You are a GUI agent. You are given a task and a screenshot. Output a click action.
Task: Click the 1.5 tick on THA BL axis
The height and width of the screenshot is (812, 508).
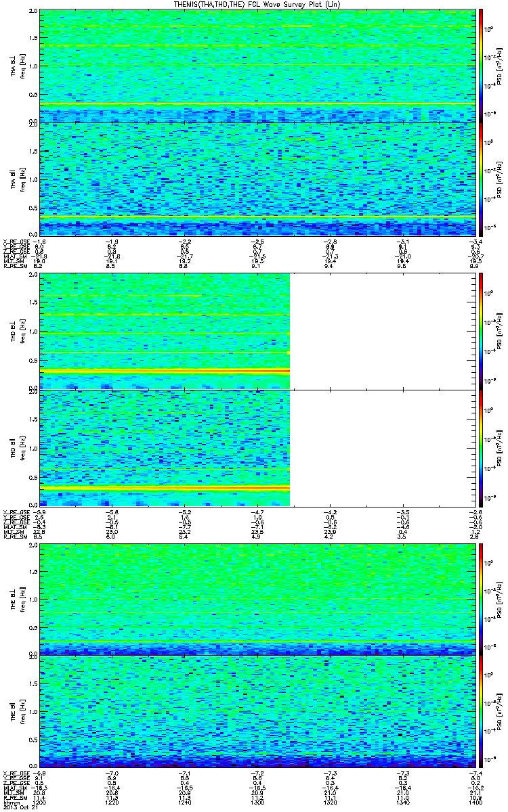click(33, 39)
